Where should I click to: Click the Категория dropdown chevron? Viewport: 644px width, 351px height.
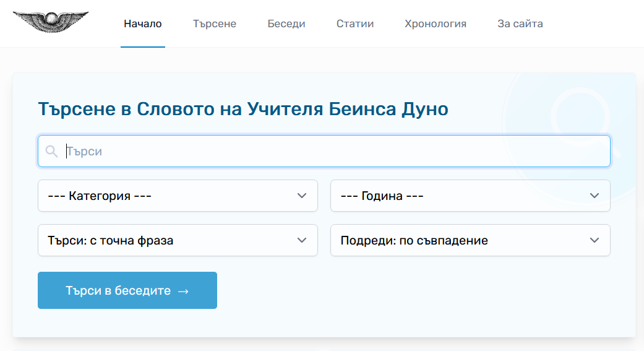tap(302, 196)
